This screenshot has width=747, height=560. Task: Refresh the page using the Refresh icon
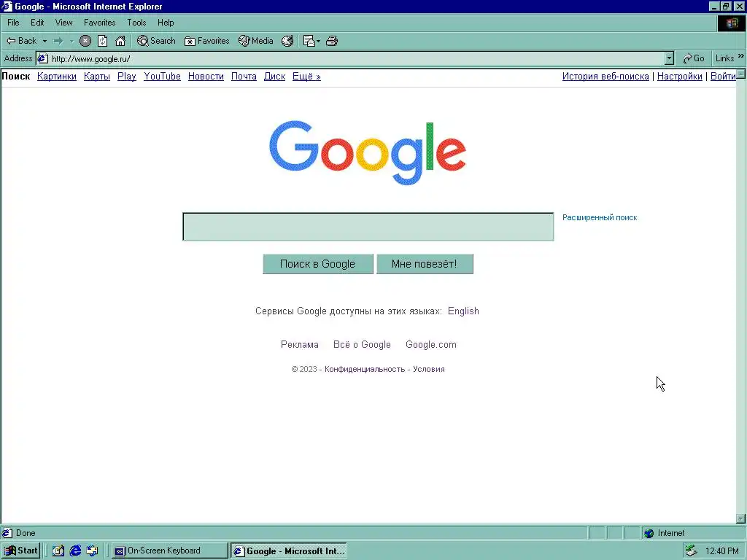(x=102, y=41)
